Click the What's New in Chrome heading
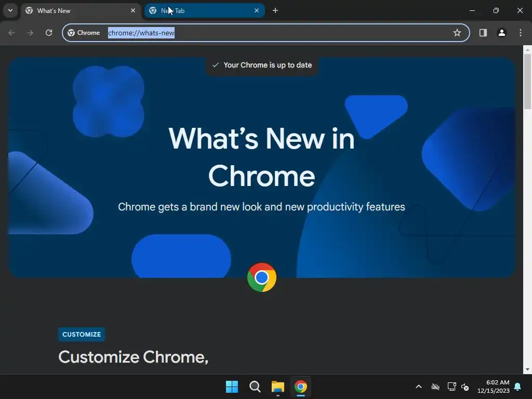 (262, 157)
